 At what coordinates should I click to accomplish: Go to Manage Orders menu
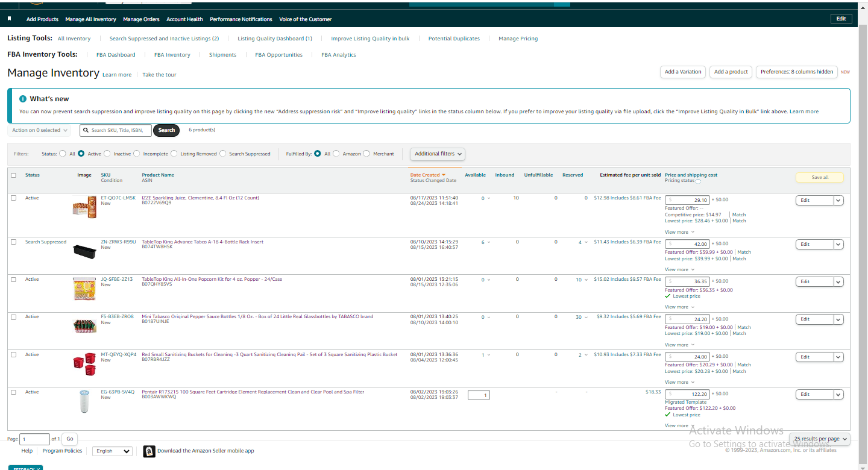[141, 19]
